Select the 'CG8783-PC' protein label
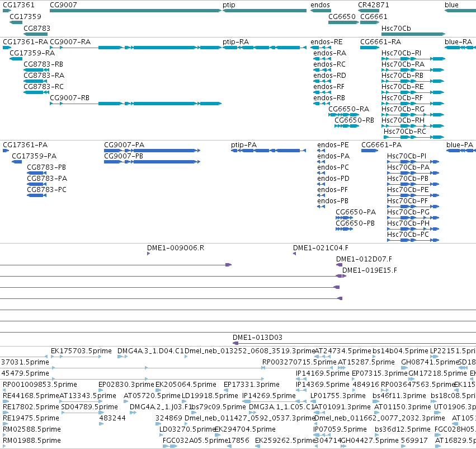 coord(46,190)
